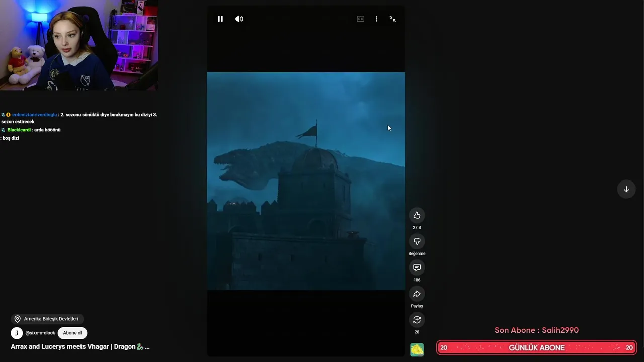Select the Son Abone : Salih2990 text

coord(536,330)
